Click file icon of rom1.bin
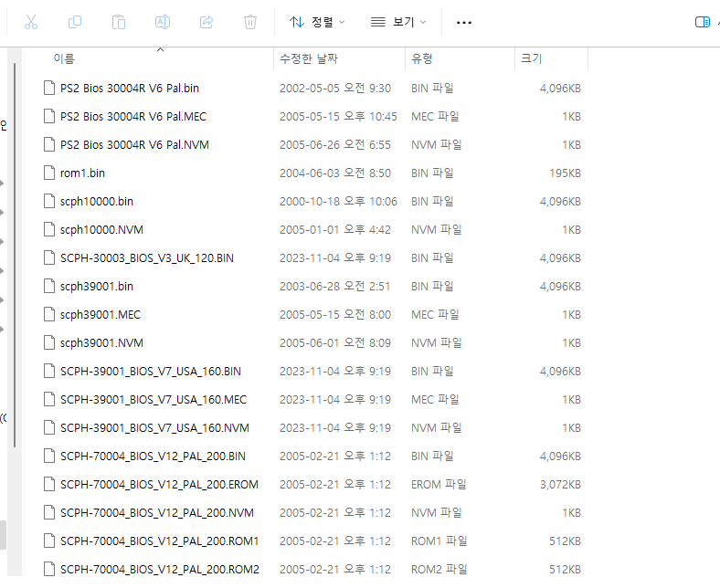This screenshot has height=588, width=720. 49,173
